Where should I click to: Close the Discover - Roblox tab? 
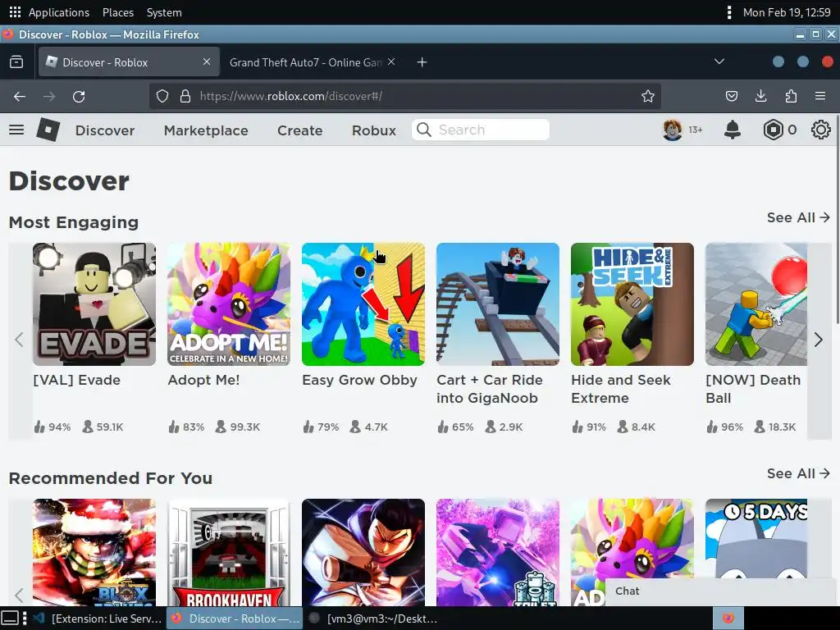[207, 62]
